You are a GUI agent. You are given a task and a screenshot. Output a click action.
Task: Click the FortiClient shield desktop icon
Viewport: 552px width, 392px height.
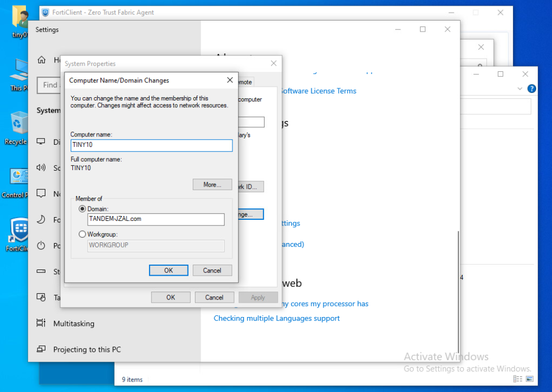click(x=19, y=230)
